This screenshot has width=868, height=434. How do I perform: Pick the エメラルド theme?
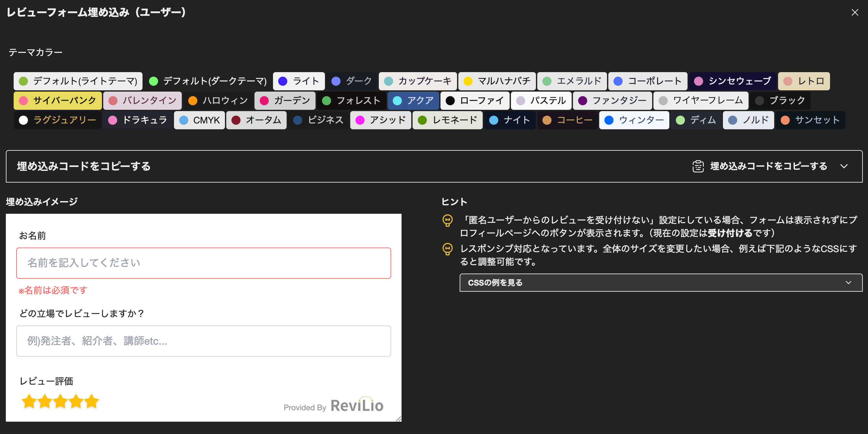(x=572, y=81)
